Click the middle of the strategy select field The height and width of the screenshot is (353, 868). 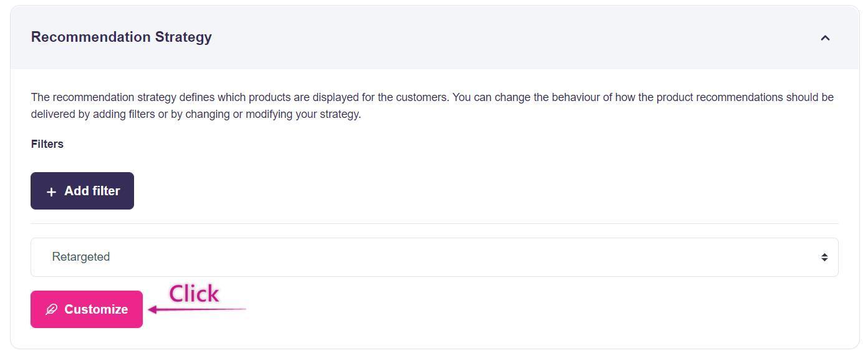pyautogui.click(x=434, y=257)
